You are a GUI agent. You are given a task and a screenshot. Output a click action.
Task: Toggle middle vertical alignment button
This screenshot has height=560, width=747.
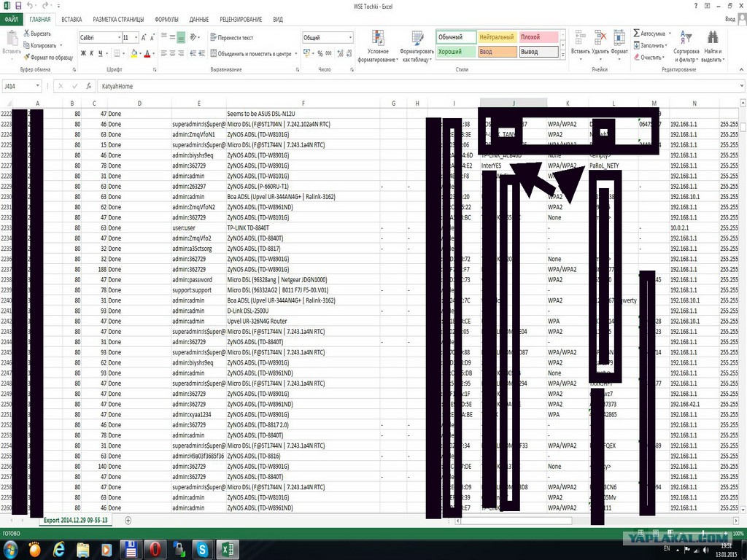point(172,37)
